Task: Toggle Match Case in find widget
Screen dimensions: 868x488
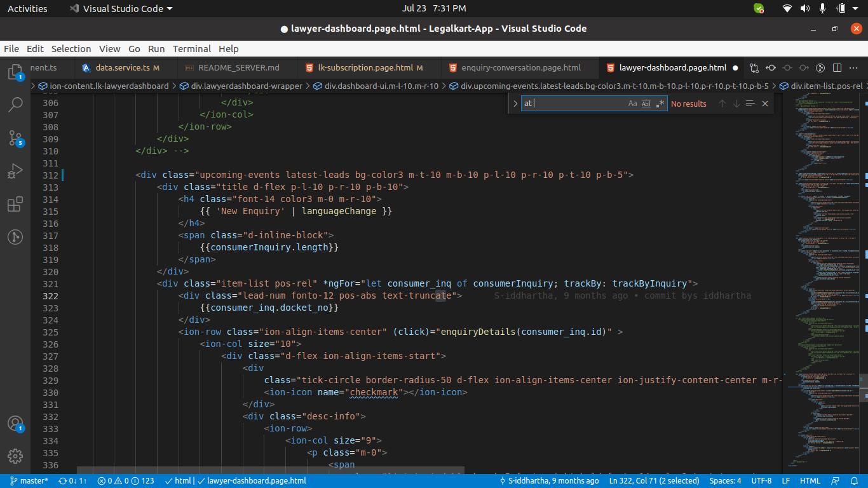Action: (632, 104)
